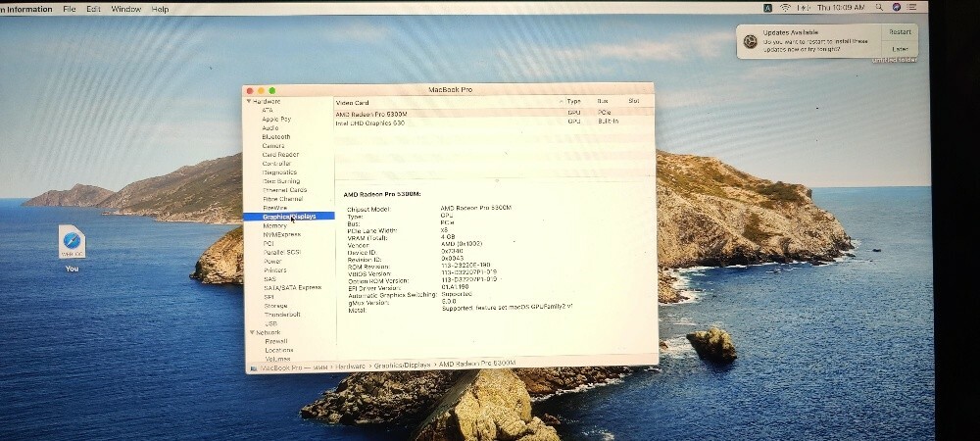Open the input source menu bar icon
The image size is (980, 441).
click(x=767, y=8)
